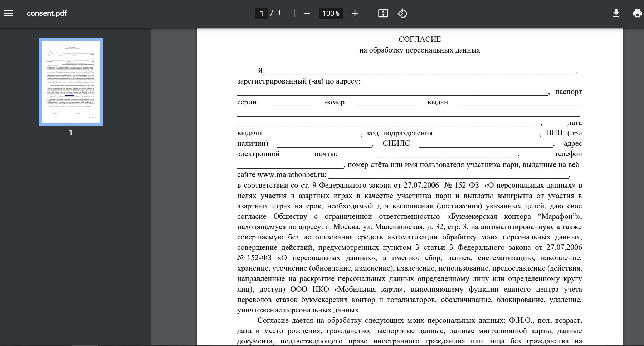Fit document to page width icon
Viewport: 644px width, 346px height.
383,13
